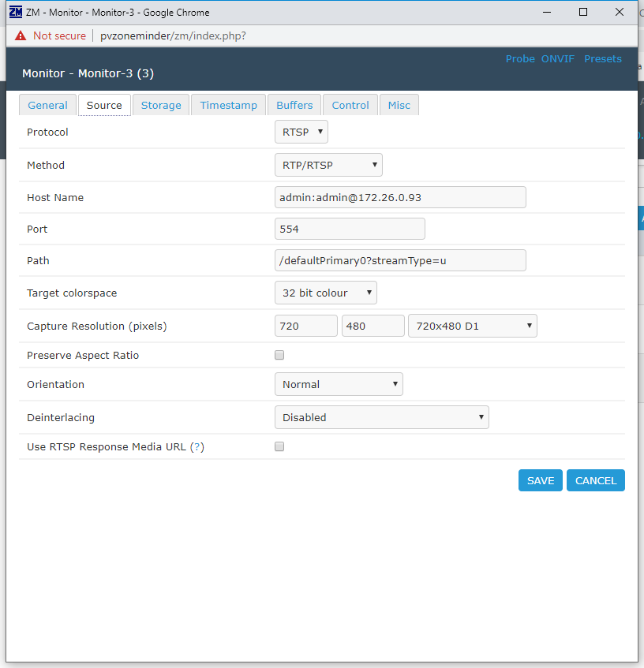Click the capture width field showing 720
This screenshot has height=668, width=644.
tap(306, 326)
